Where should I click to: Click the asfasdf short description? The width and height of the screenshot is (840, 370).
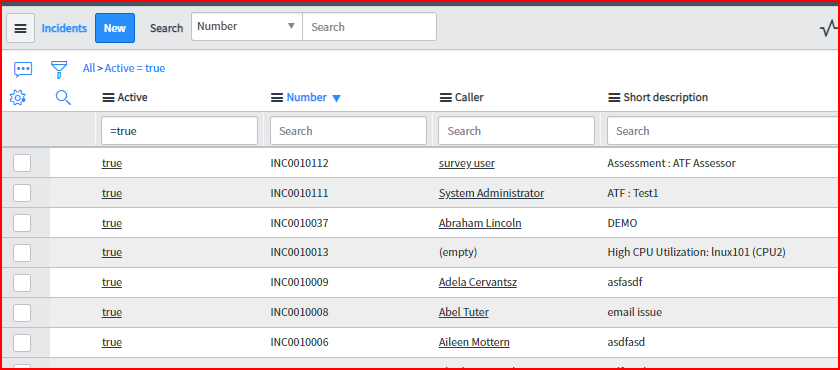(625, 282)
